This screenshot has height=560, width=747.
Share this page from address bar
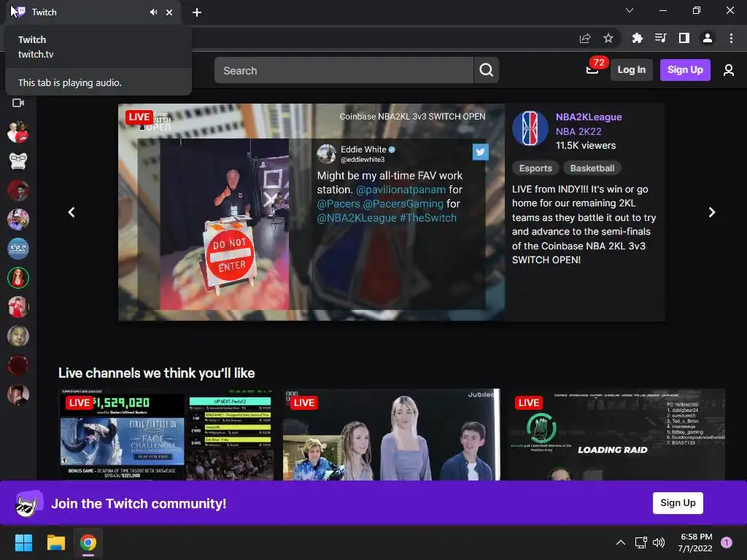(585, 38)
